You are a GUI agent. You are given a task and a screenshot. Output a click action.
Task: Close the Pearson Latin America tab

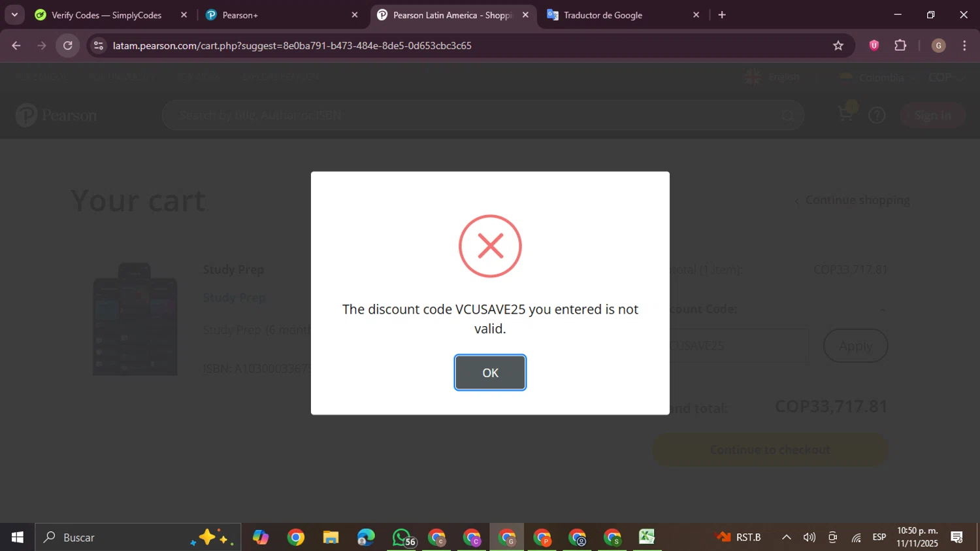[x=525, y=15]
